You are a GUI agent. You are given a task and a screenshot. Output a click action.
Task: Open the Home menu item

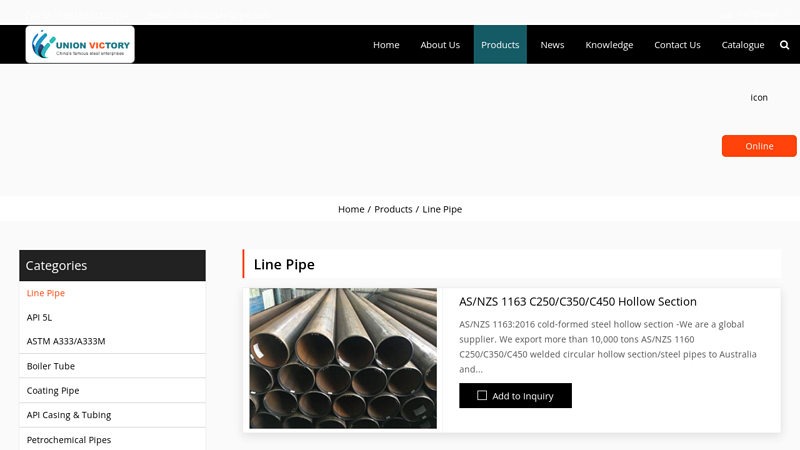point(386,45)
